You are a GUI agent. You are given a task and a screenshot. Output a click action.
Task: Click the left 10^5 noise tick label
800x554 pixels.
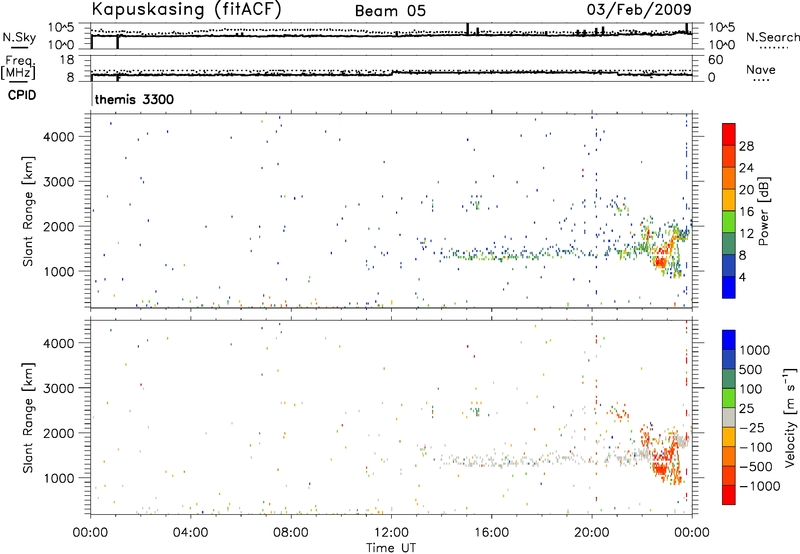[61, 28]
